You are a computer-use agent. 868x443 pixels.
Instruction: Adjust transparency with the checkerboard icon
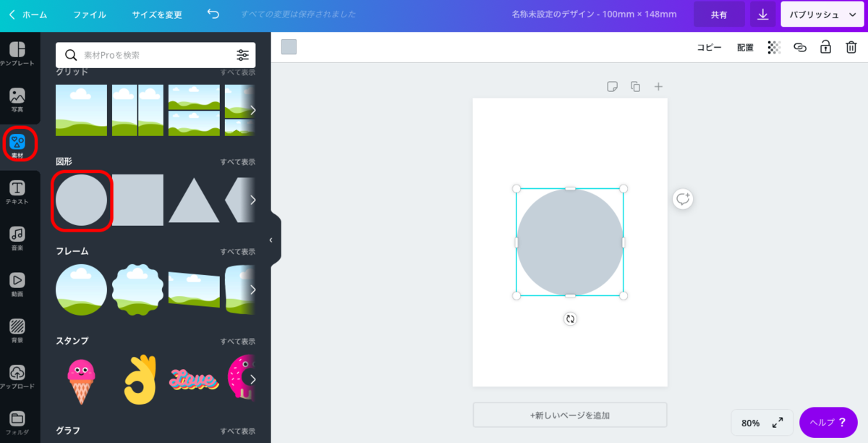[x=773, y=47]
